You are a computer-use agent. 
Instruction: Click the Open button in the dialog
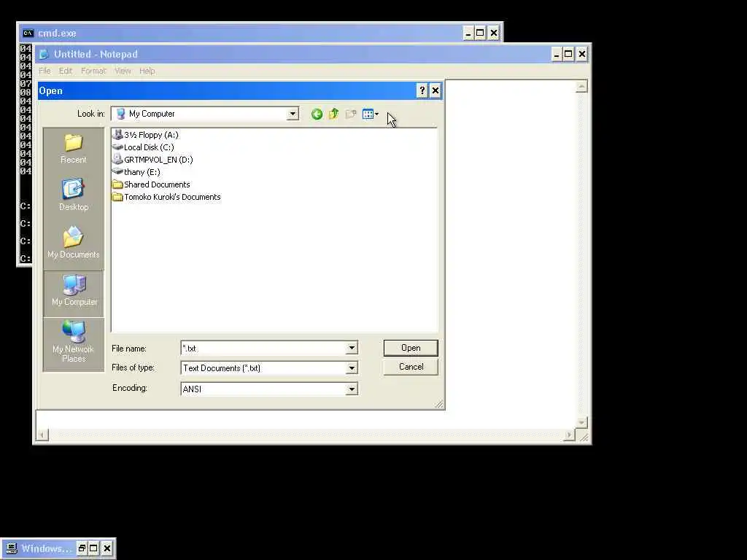[x=411, y=348]
